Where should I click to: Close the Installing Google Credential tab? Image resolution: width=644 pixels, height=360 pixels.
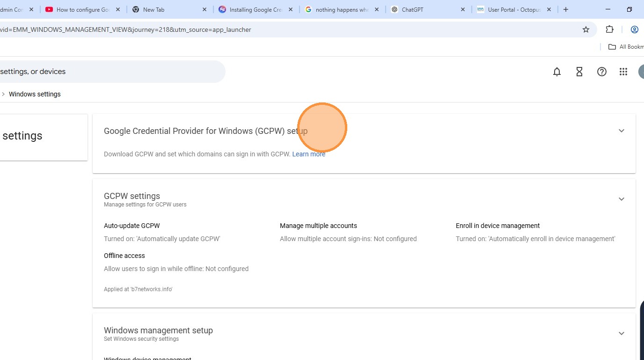[x=291, y=9]
